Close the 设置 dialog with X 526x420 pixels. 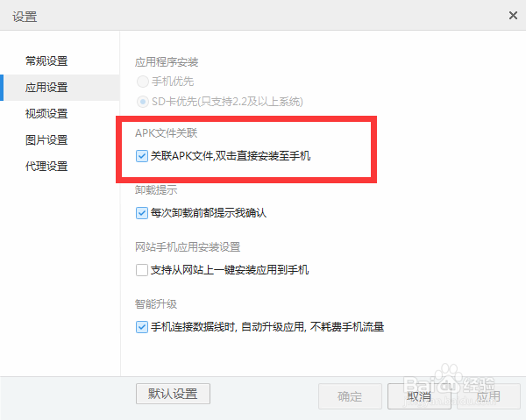coord(513,16)
